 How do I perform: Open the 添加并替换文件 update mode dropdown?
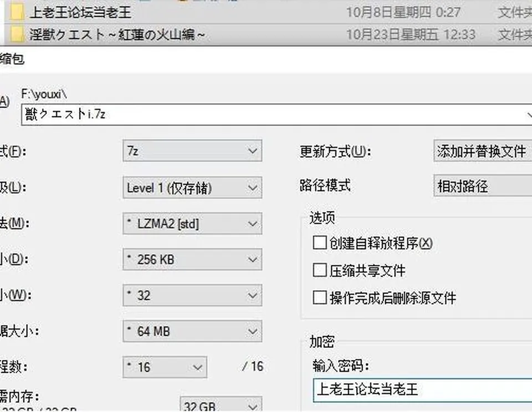(x=483, y=151)
